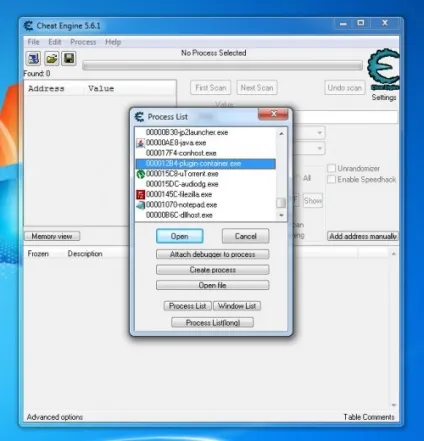
Task: Click the Cheat Engine title bar icon
Action: 29,26
